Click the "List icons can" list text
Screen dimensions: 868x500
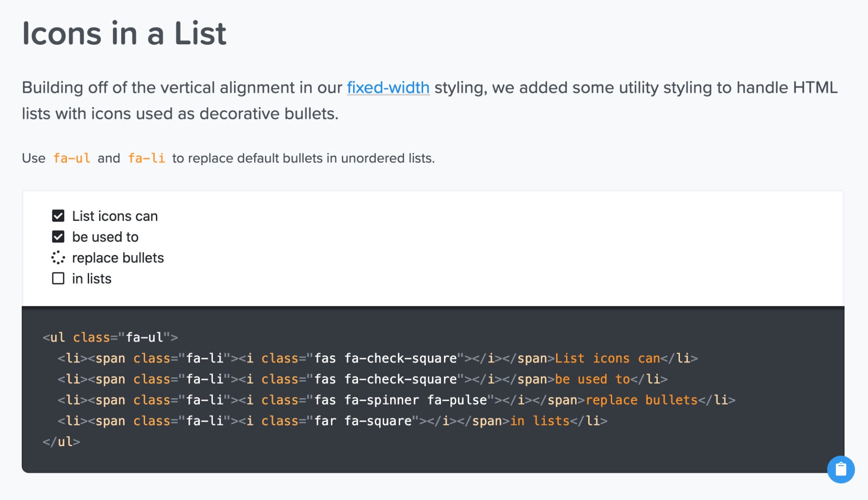pos(115,216)
